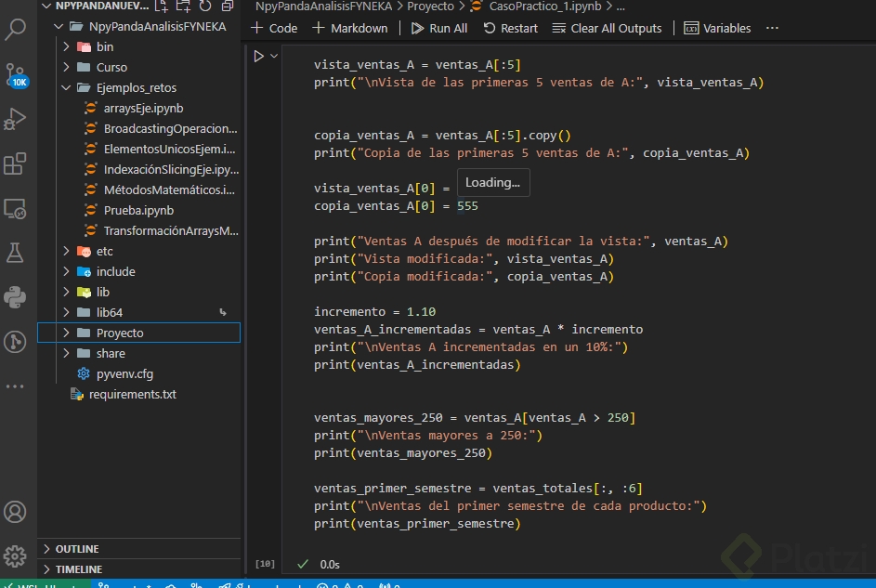Open the Accounts menu icon
The height and width of the screenshot is (588, 876).
tap(16, 512)
